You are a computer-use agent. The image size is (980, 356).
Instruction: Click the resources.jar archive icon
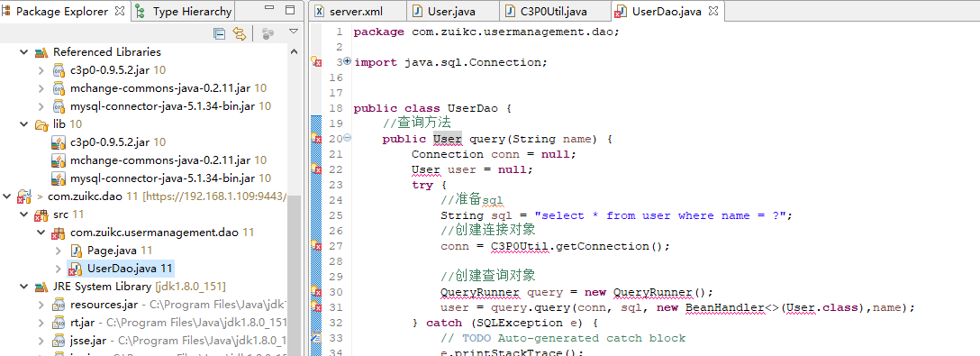59,305
